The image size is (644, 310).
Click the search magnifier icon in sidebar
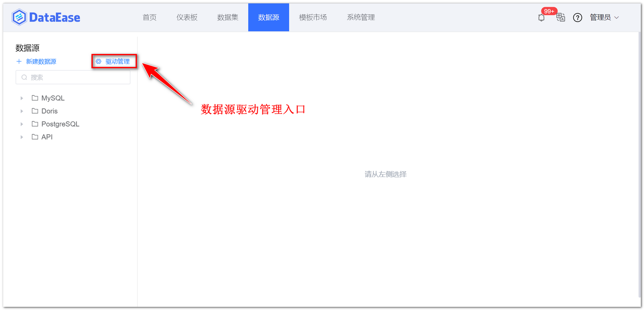point(24,77)
